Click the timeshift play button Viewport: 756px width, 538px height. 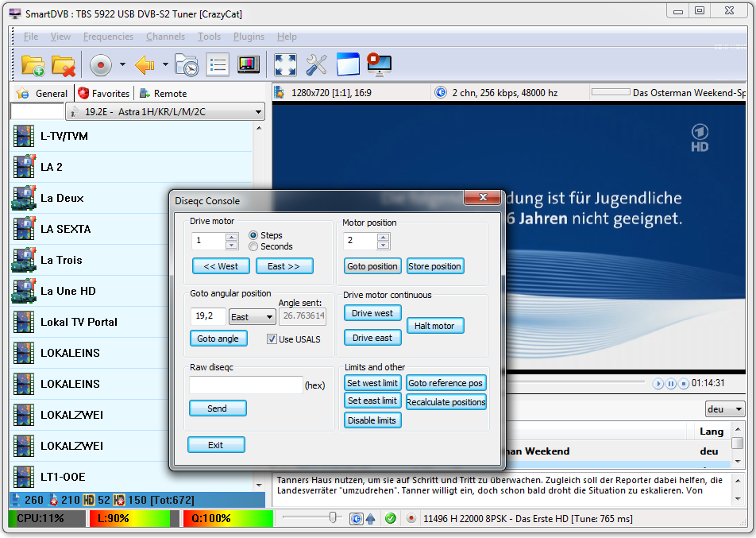pyautogui.click(x=658, y=384)
